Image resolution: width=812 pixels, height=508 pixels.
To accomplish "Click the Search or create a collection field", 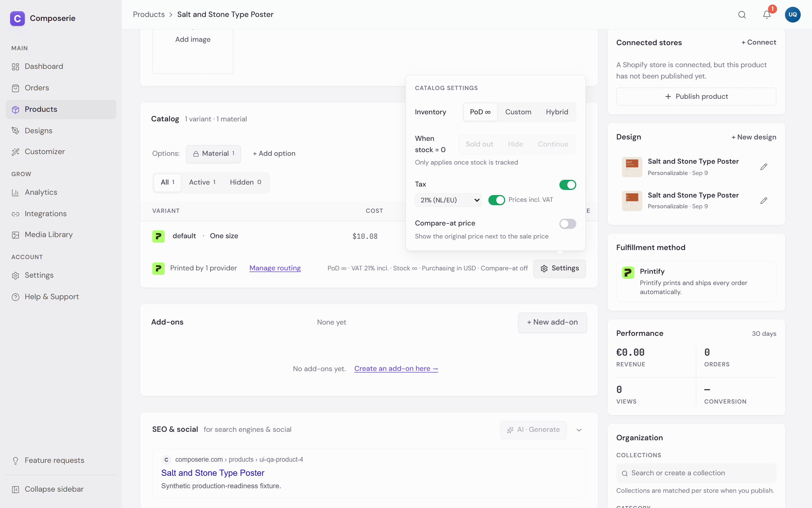I will pos(696,473).
